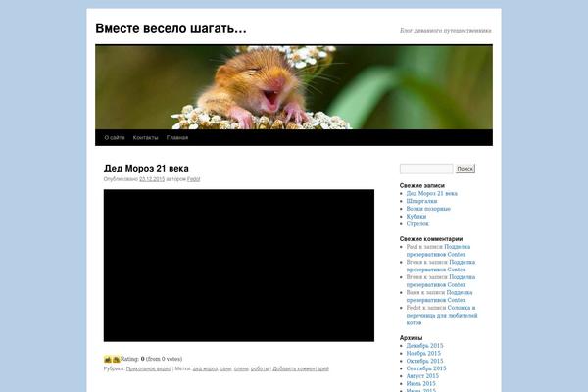Open recent post Кубики

416,217
